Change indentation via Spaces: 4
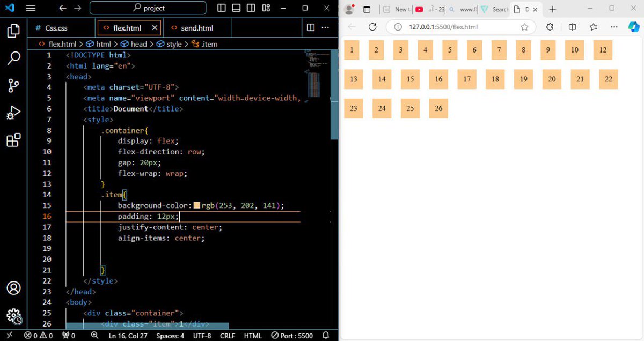This screenshot has height=341, width=644. coord(170,336)
